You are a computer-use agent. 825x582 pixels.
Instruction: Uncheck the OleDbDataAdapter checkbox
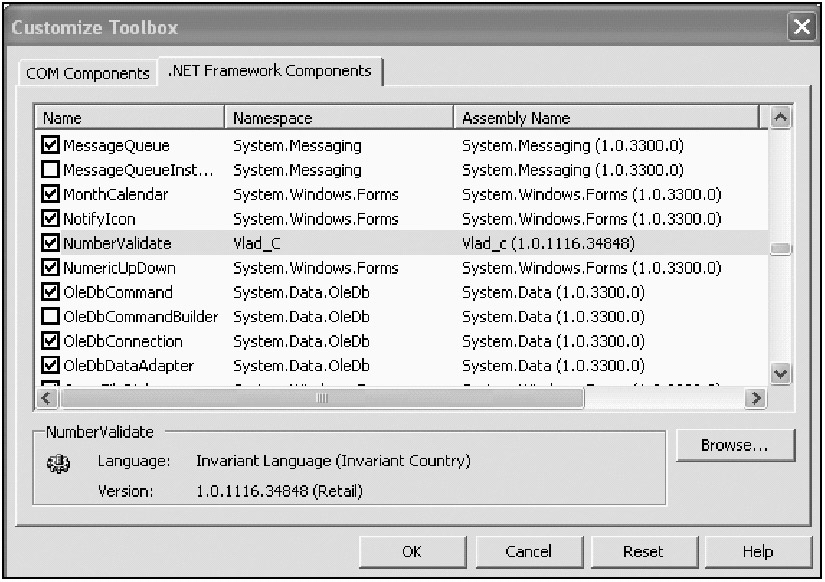click(50, 366)
